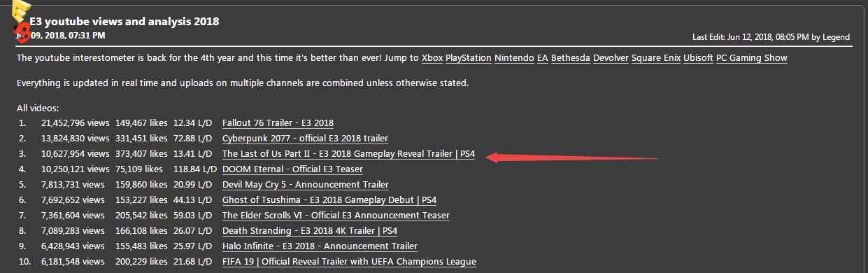
Task: Jump to the PlayStation section
Action: click(469, 58)
